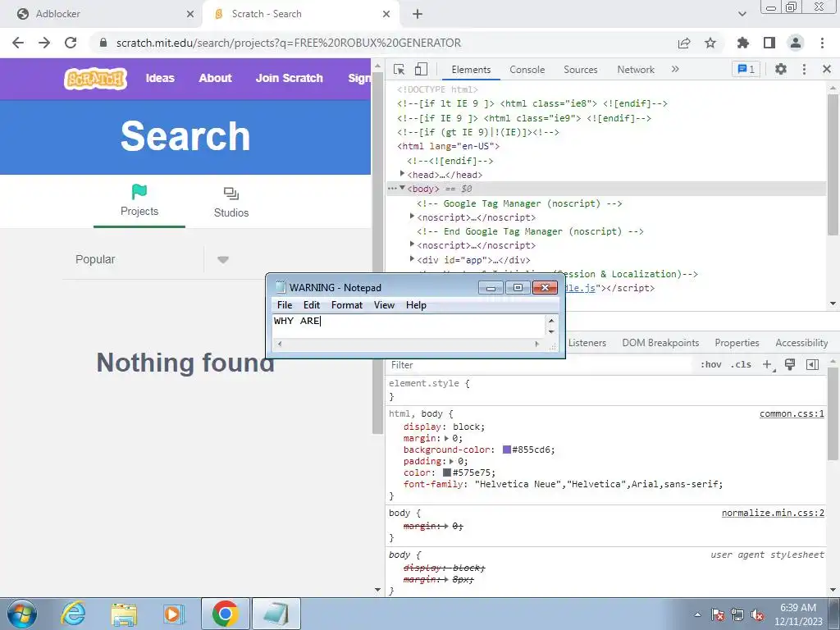Select the Studios search tab
The width and height of the screenshot is (840, 630).
(x=231, y=203)
